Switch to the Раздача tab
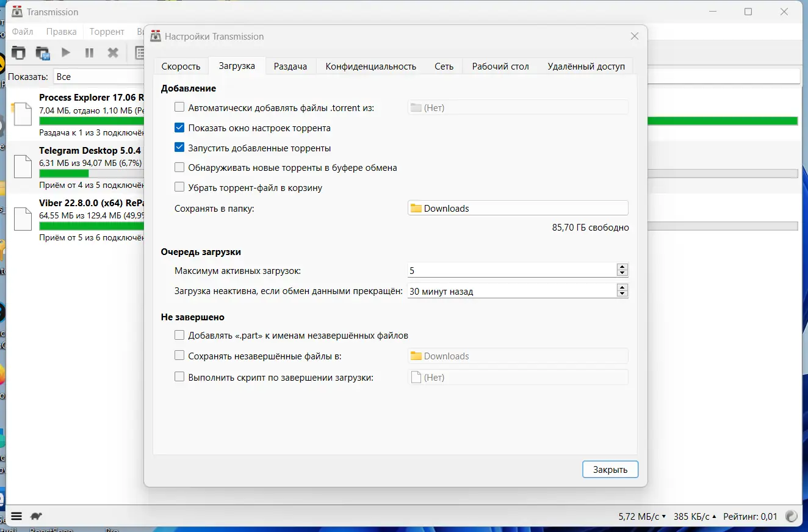This screenshot has width=808, height=532. [x=290, y=66]
